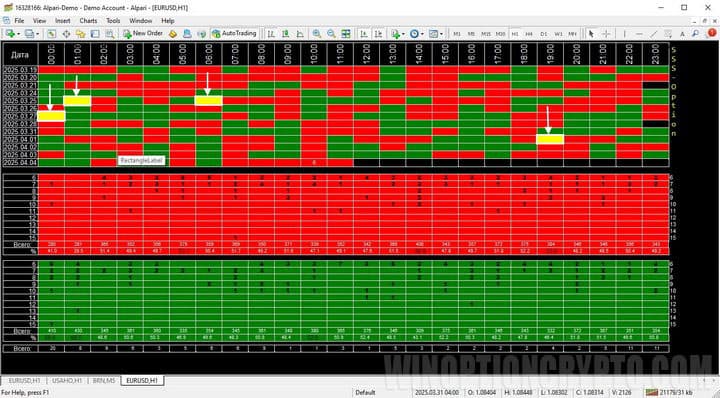This screenshot has height=398, width=720.
Task: Expand the new chart dropdown arrow
Action: tap(17, 34)
